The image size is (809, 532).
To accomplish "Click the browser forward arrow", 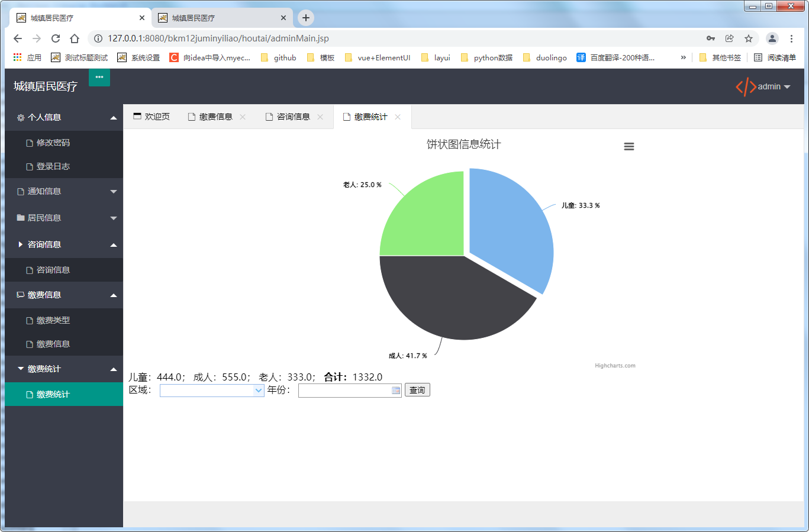I will coord(37,38).
